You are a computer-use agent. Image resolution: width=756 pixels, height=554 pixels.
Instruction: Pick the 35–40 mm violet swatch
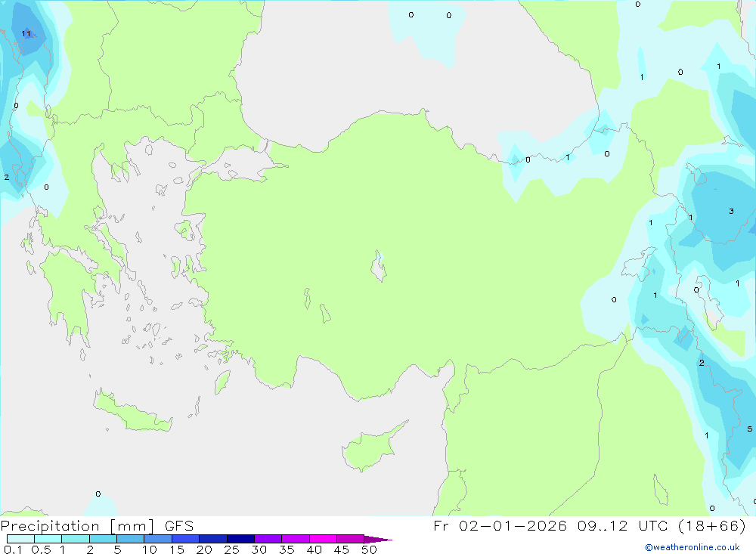296,539
